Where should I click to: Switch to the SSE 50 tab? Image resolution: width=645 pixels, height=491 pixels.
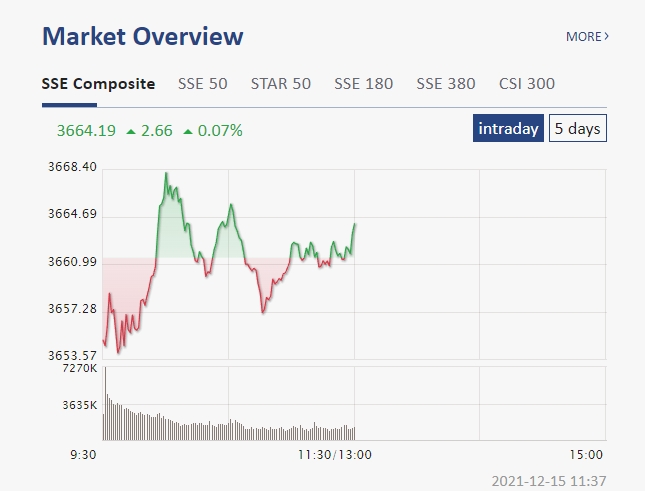click(x=203, y=84)
